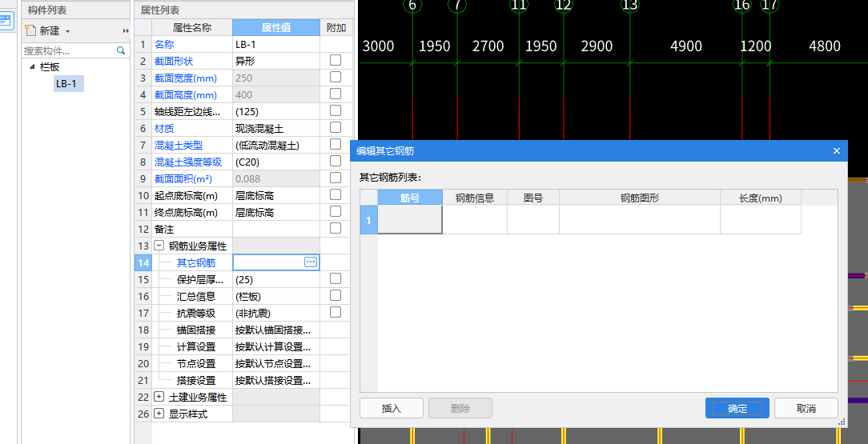Screen dimensions: 868x444
Task: Click the 锚固搭接 value 按默认锚固搭接
Action: [276, 330]
